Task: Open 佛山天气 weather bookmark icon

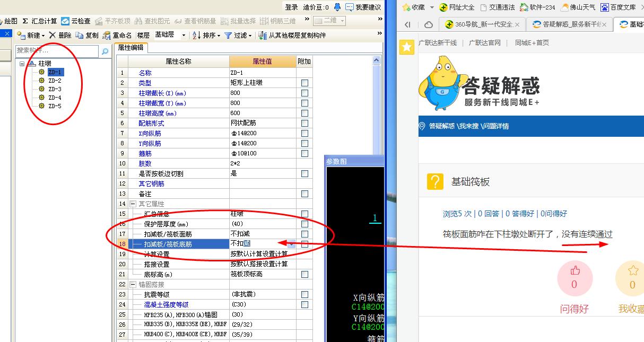Action: (565, 7)
